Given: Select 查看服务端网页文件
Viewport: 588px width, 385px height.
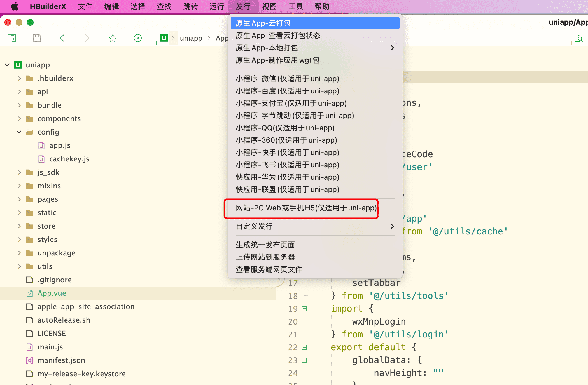Looking at the screenshot, I should pos(315,269).
